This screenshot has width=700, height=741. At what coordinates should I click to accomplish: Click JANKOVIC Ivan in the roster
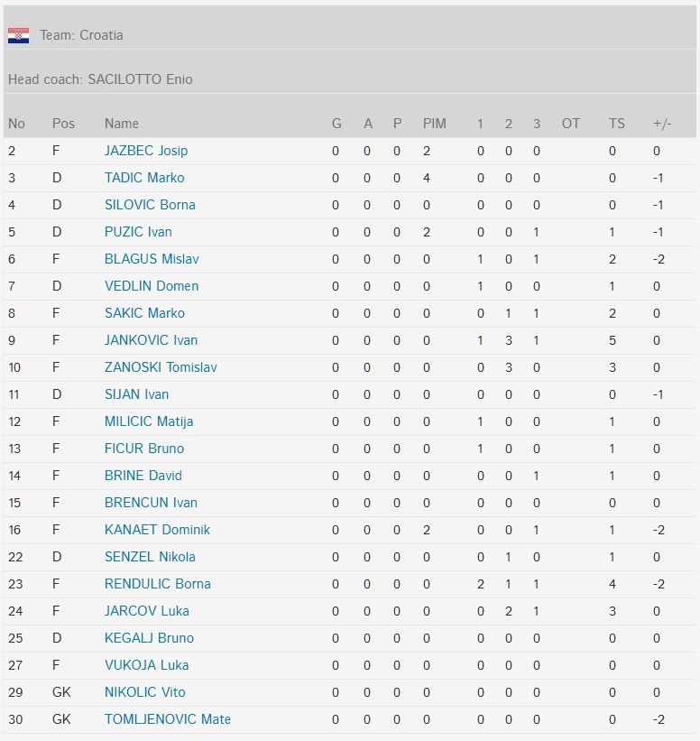(151, 340)
